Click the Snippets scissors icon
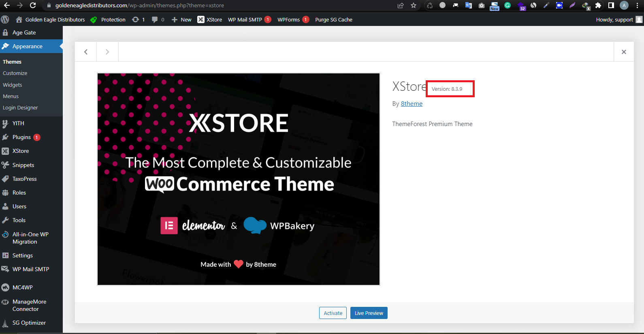 (5, 165)
